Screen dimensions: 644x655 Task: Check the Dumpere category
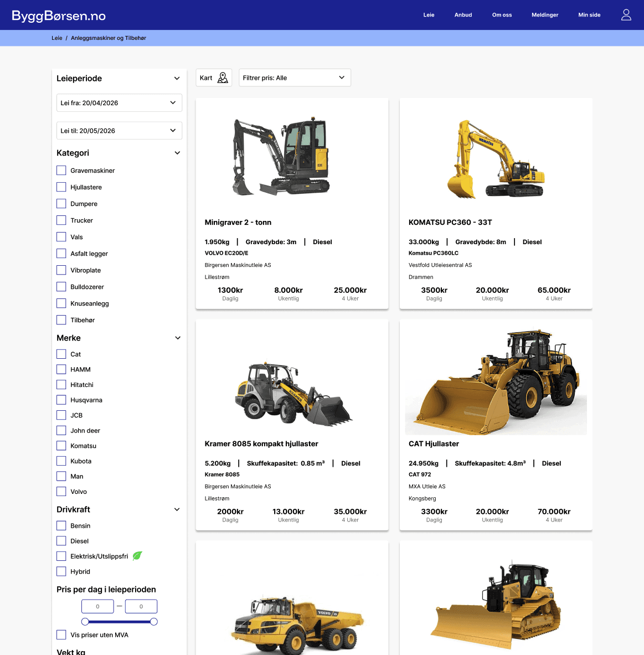(61, 203)
